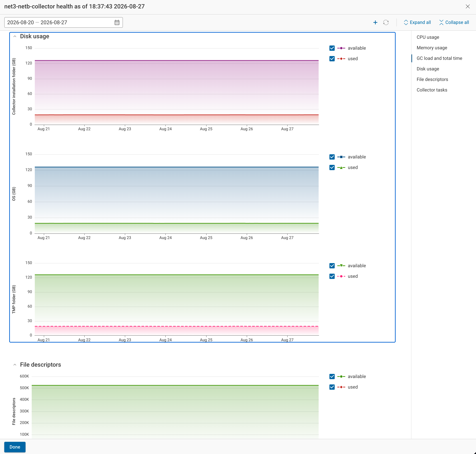The width and height of the screenshot is (476, 454).
Task: Click Aug 26 label on OS chart
Action: click(247, 238)
